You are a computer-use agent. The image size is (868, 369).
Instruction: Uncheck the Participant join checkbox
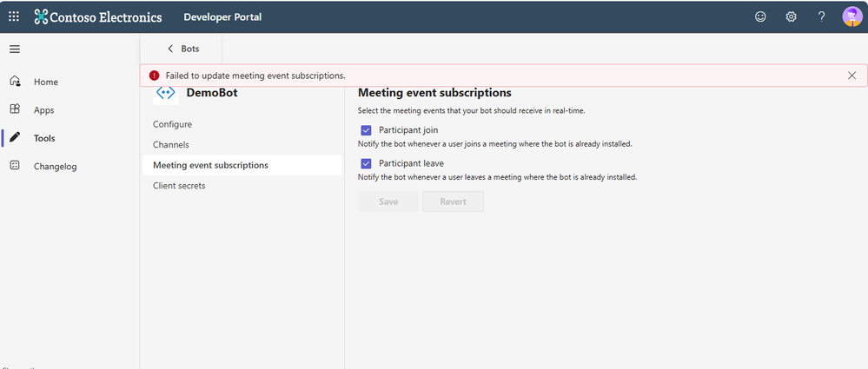(366, 130)
